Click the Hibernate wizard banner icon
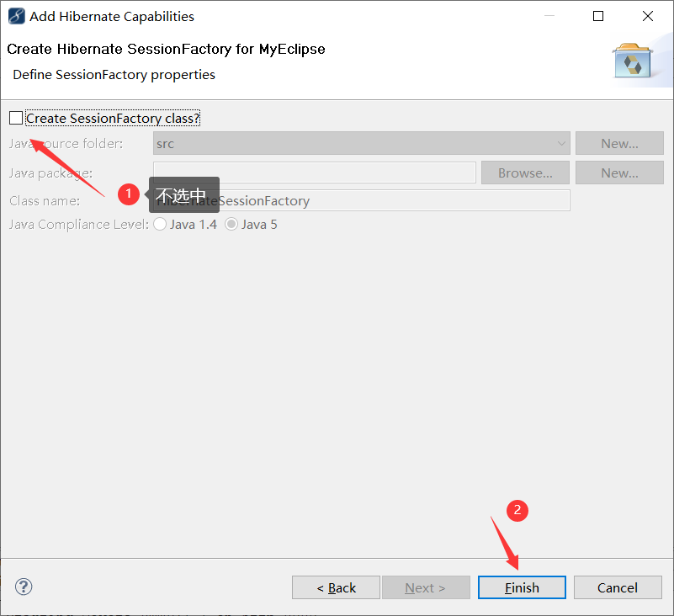This screenshot has width=674, height=616. tap(632, 61)
